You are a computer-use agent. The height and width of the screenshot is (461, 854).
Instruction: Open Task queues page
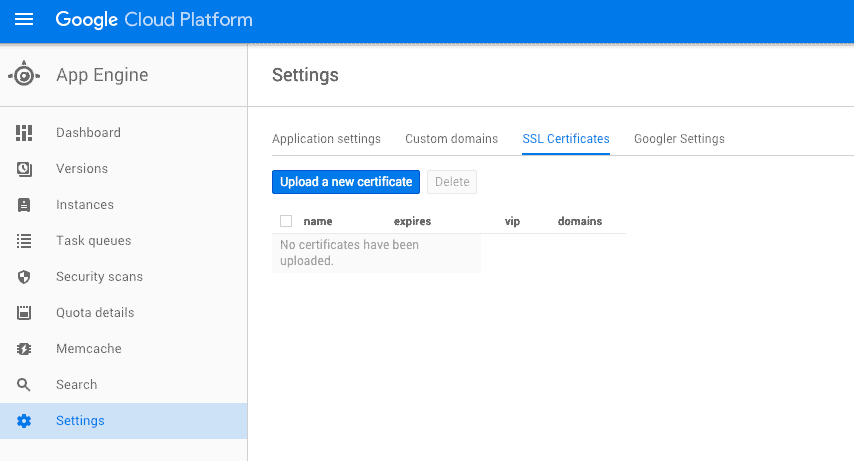124,240
